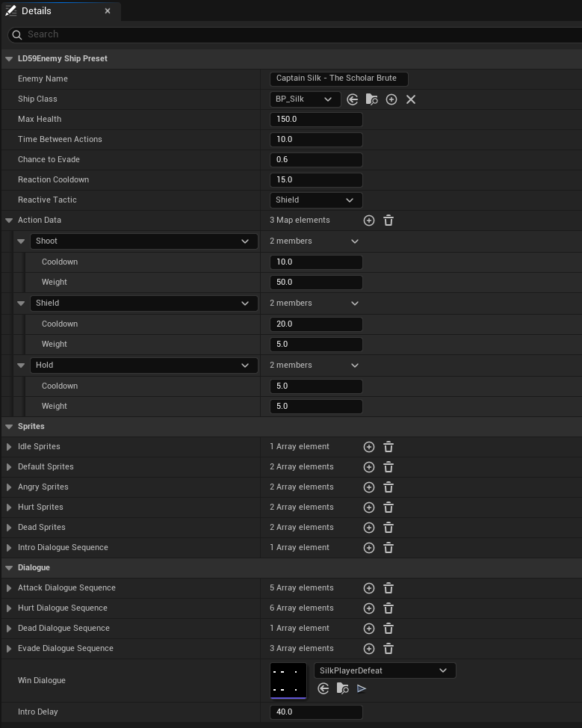Browse to BP_Silk in Content Browser

click(372, 99)
